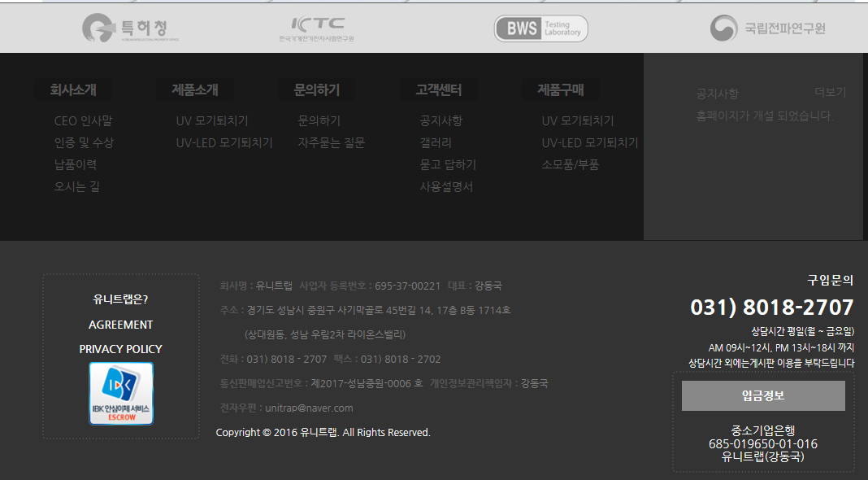The image size is (868, 480).
Task: Click the 국립전파연구원 logo
Action: [x=767, y=28]
